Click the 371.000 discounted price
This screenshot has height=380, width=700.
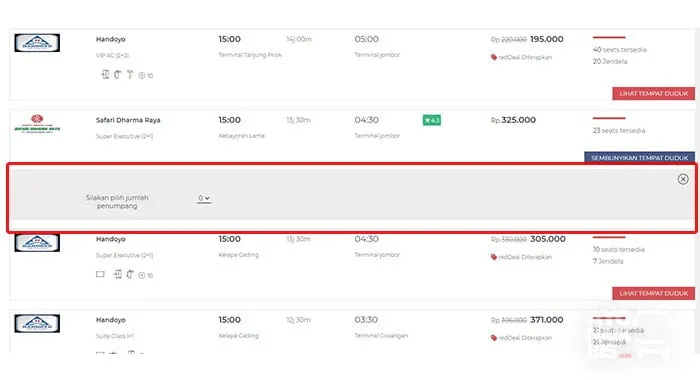click(x=546, y=320)
